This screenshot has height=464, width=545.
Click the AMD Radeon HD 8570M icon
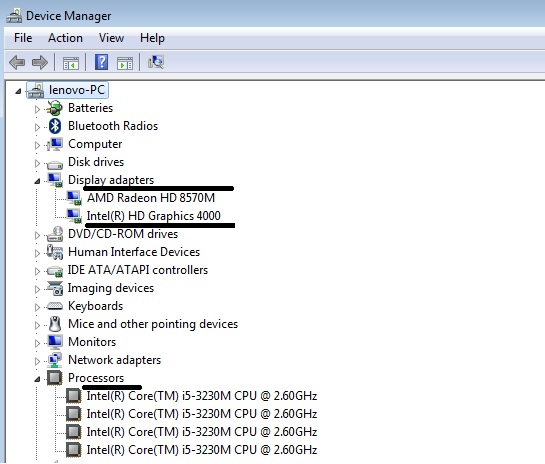(74, 198)
